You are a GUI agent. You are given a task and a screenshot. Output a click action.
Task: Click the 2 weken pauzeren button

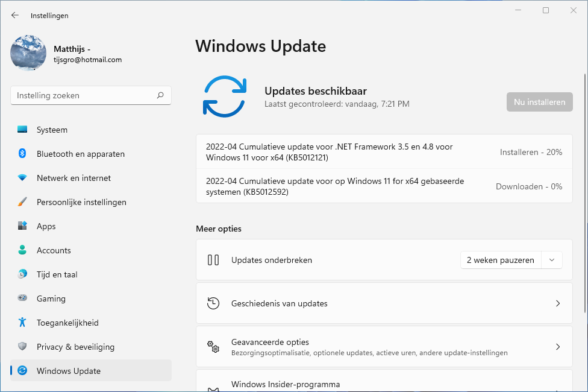click(x=501, y=260)
